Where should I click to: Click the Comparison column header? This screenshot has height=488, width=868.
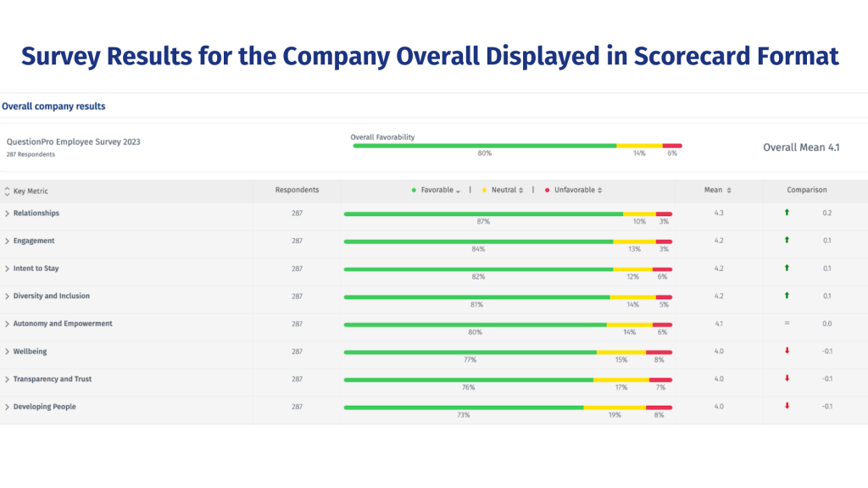pos(807,190)
